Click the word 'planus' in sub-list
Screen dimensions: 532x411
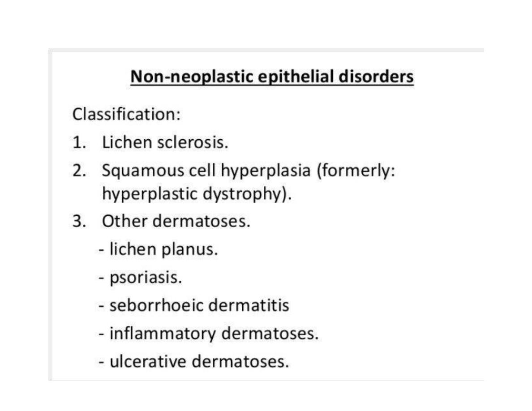point(189,250)
